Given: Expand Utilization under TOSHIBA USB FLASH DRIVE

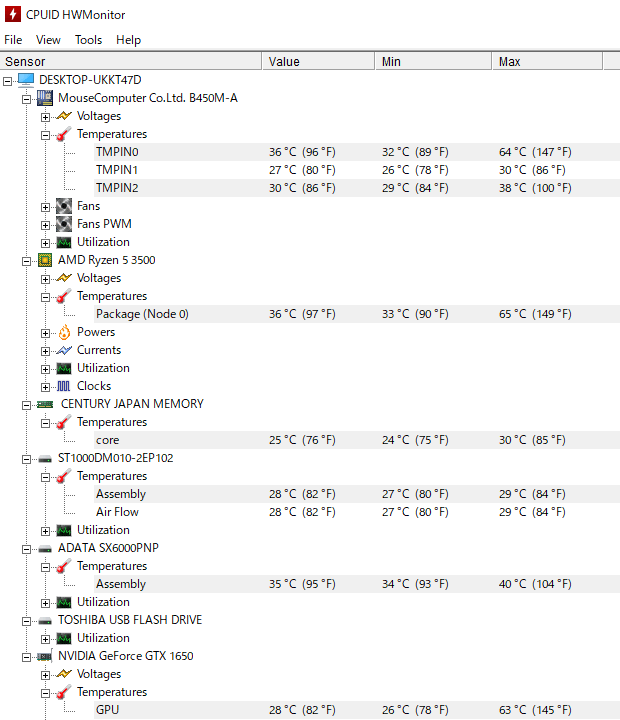Looking at the screenshot, I should pyautogui.click(x=45, y=639).
